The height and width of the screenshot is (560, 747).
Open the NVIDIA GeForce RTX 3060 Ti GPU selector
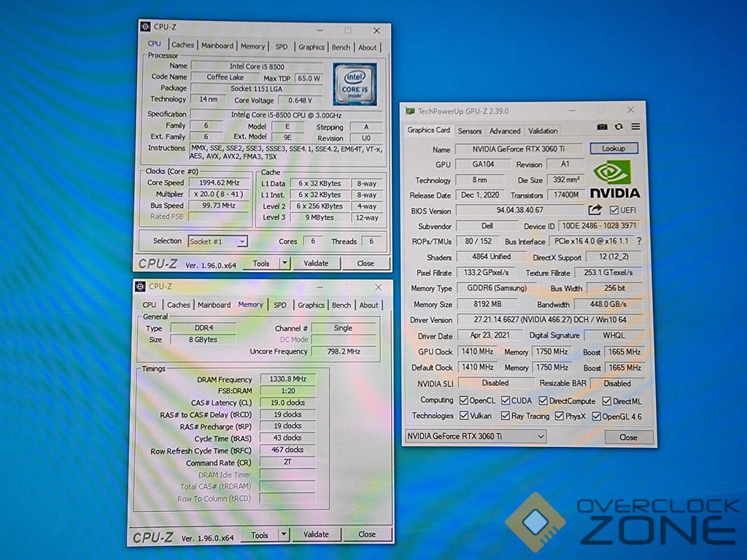475,436
